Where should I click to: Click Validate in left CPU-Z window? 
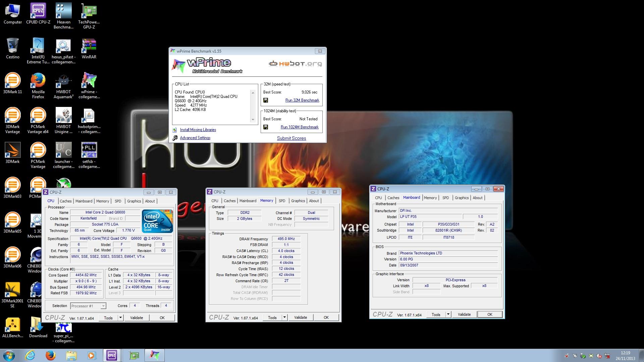137,318
